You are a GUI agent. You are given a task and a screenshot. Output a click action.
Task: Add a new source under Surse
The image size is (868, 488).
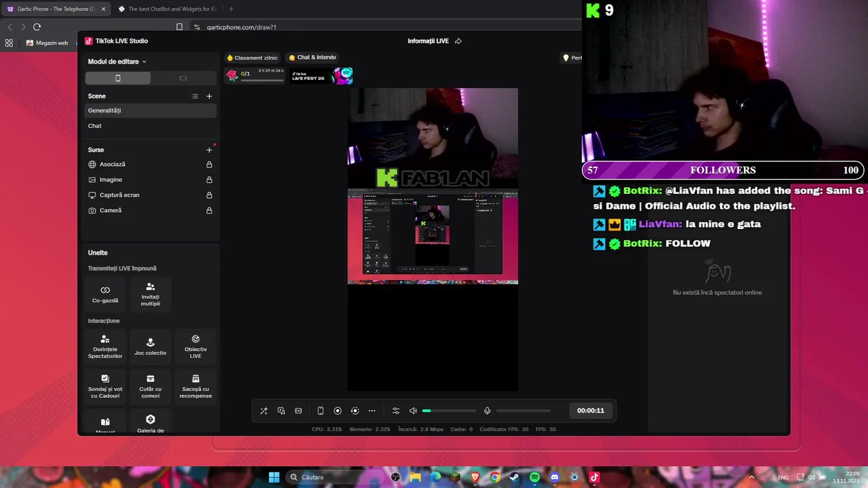[x=209, y=150]
